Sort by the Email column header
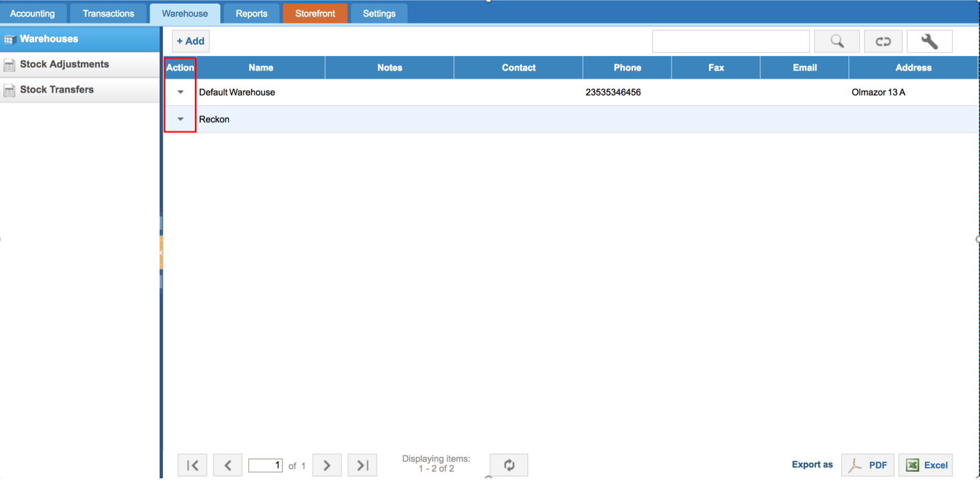The width and height of the screenshot is (980, 489). 805,67
